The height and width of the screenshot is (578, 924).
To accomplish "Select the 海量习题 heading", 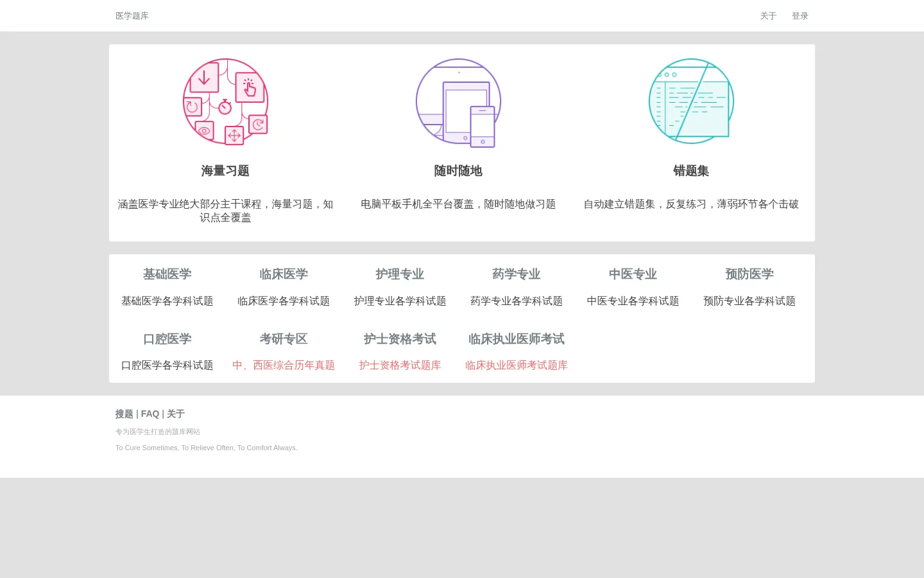I will 225,171.
